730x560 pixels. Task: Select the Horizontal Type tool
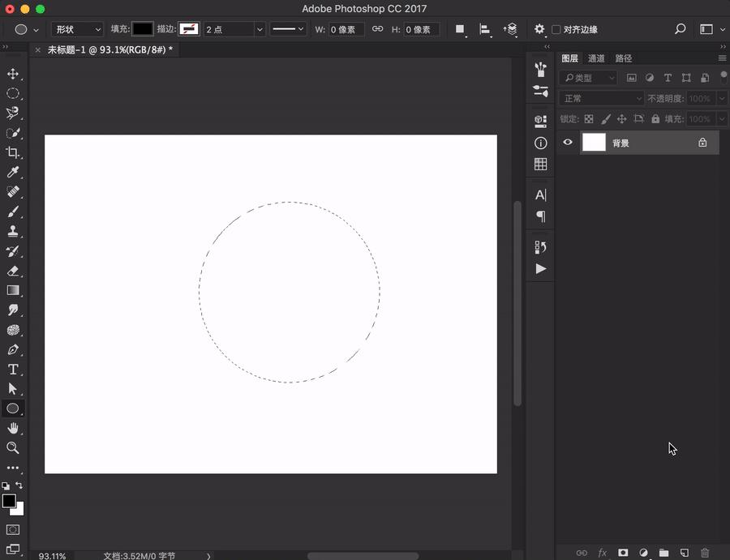pos(13,370)
